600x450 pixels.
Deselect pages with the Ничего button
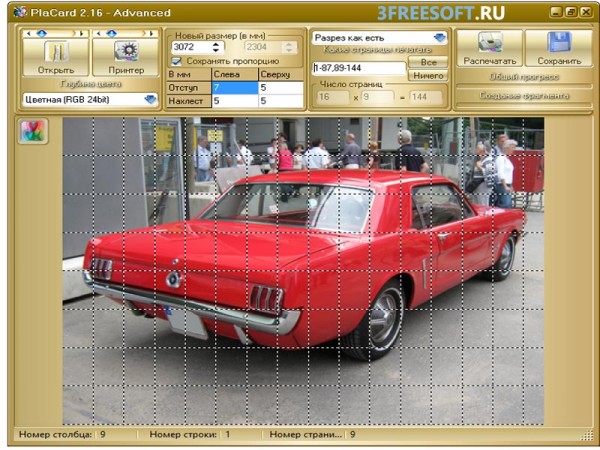[428, 75]
